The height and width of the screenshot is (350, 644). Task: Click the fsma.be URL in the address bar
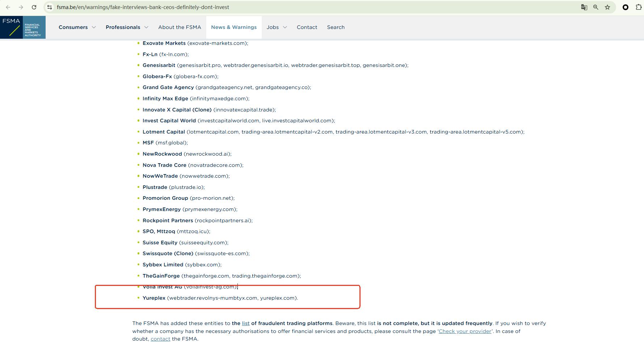click(x=143, y=7)
